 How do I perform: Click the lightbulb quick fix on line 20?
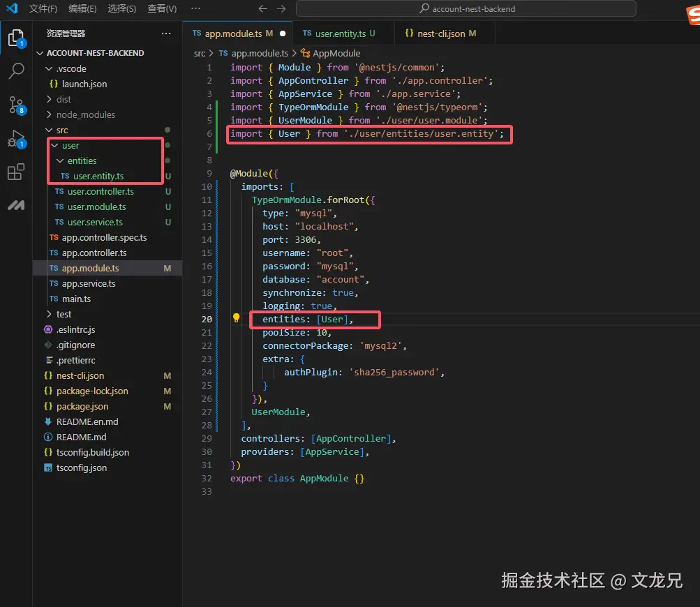pyautogui.click(x=236, y=318)
